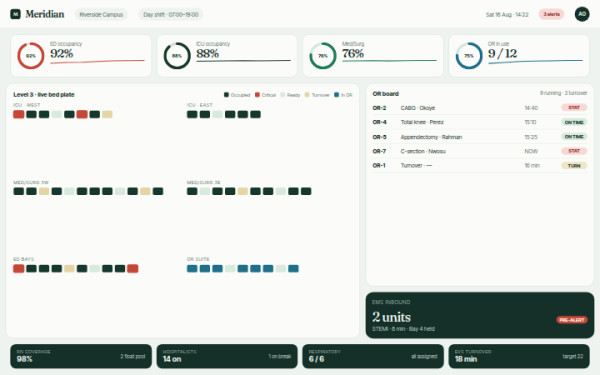Click the PRE-ALERT badge on EMS Inbound
This screenshot has height=375, width=600.
[572, 320]
